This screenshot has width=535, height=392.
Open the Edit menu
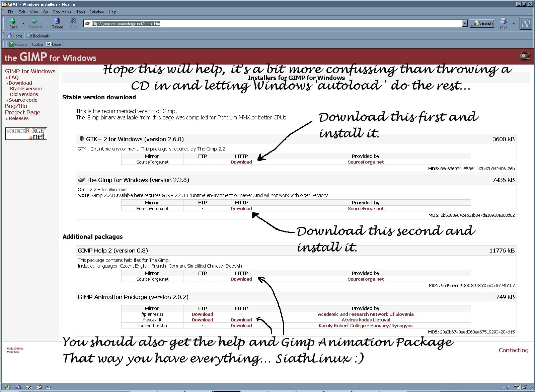(x=22, y=12)
